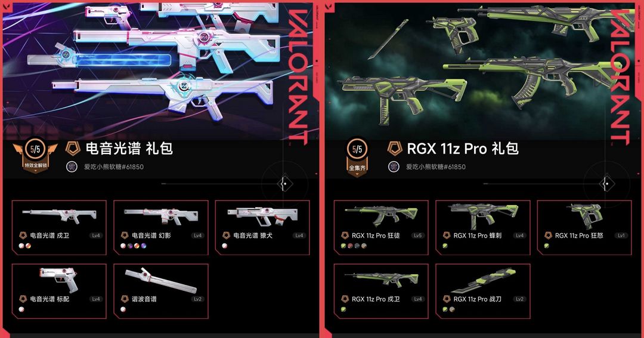Click the Lv5 level badge on RGX 狂徒
The height and width of the screenshot is (338, 644).
417,236
